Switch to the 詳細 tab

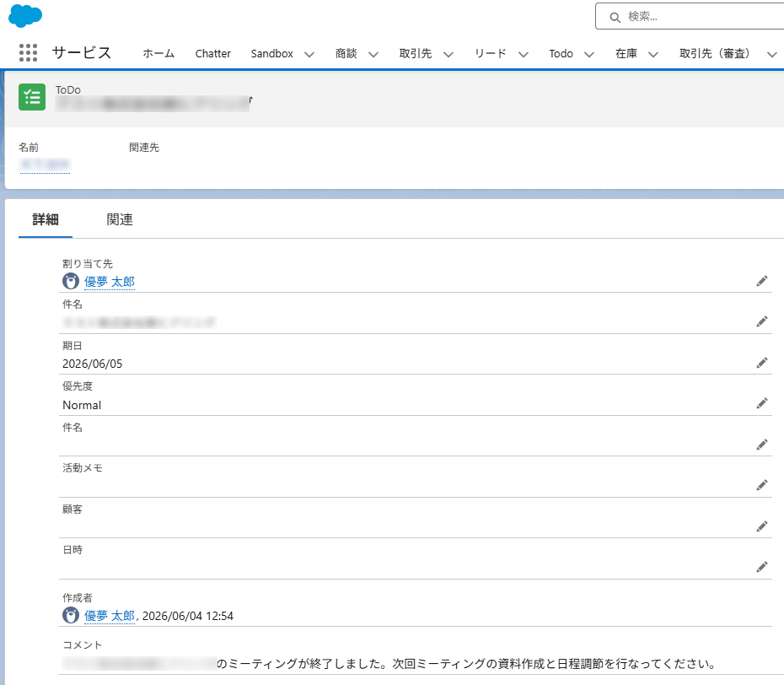pyautogui.click(x=46, y=219)
